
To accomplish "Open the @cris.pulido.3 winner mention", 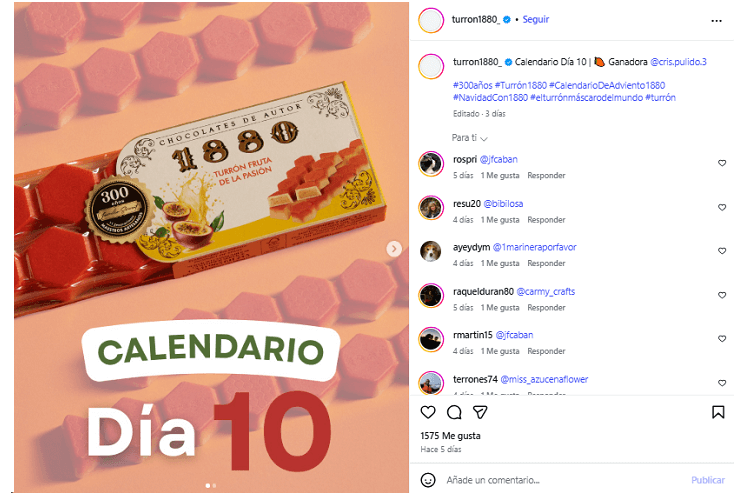I will point(678,62).
